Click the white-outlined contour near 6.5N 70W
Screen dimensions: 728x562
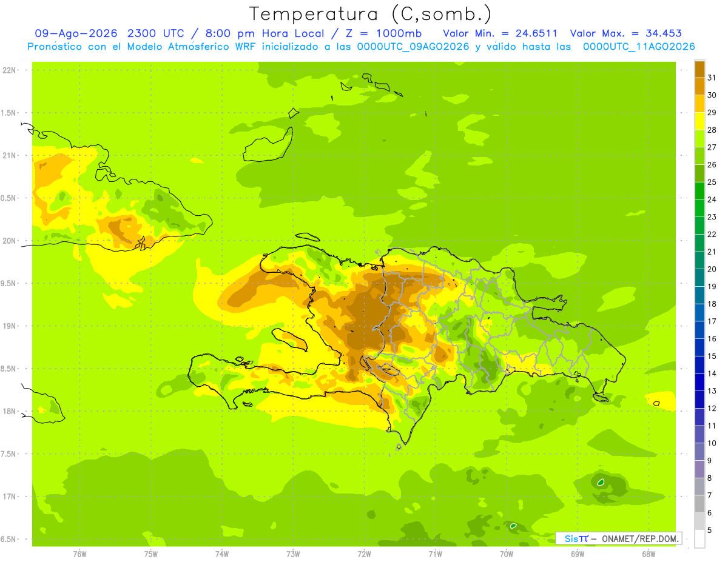pos(513,526)
